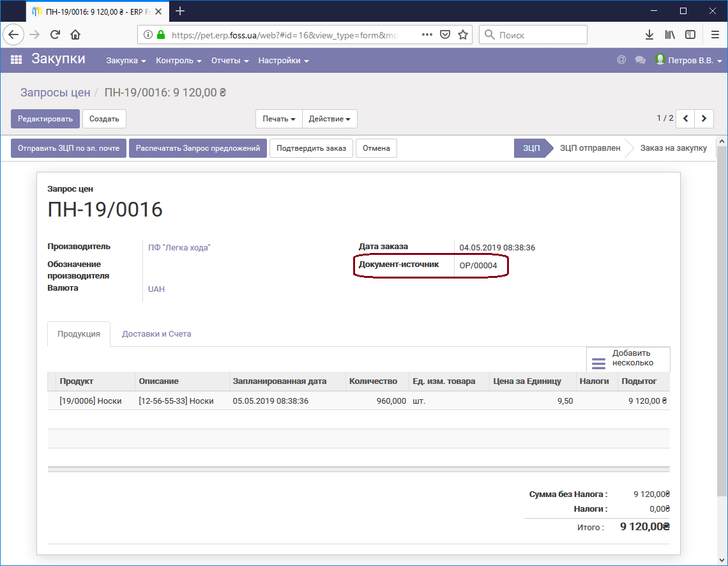Click Отправить ЗЦП по эл. почте
Image resolution: width=728 pixels, height=566 pixels.
click(68, 148)
